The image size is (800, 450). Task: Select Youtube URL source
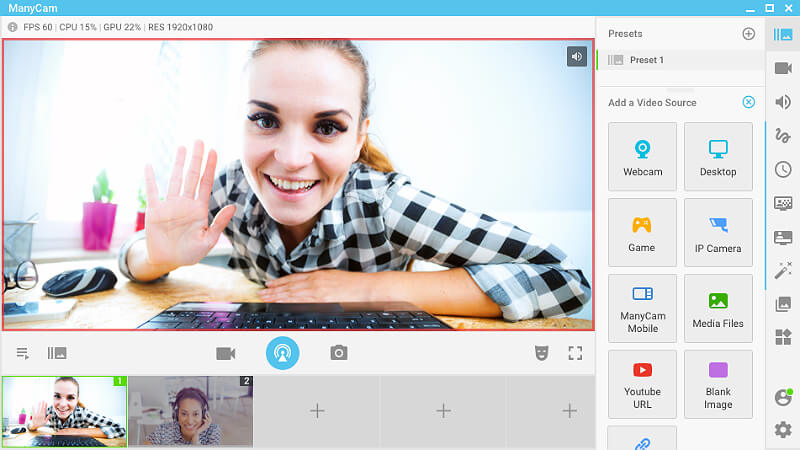pyautogui.click(x=642, y=384)
